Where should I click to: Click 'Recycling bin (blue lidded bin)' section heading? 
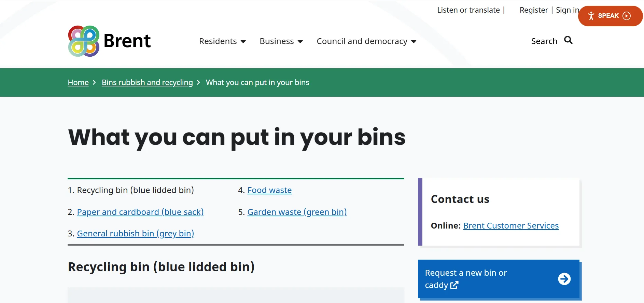pos(161,267)
